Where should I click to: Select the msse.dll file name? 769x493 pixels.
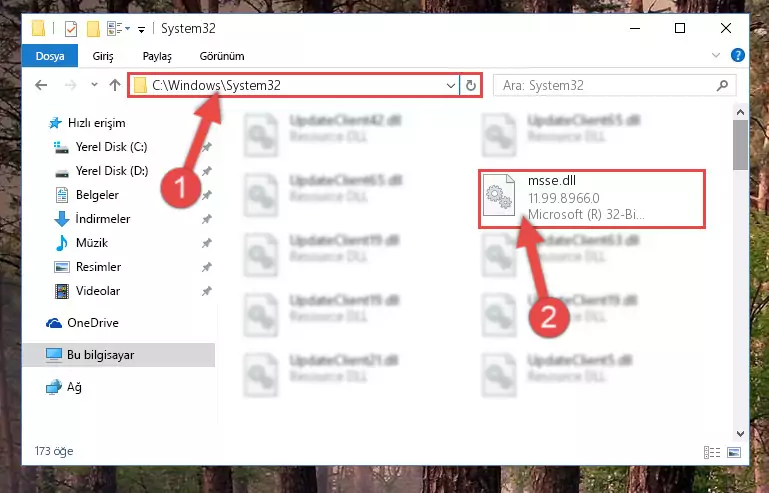(x=552, y=181)
